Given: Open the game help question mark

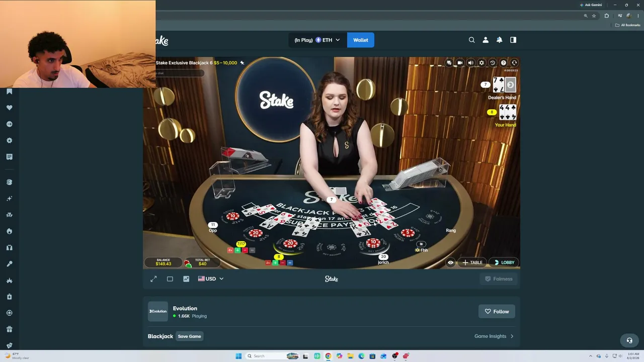Looking at the screenshot, I should point(503,63).
